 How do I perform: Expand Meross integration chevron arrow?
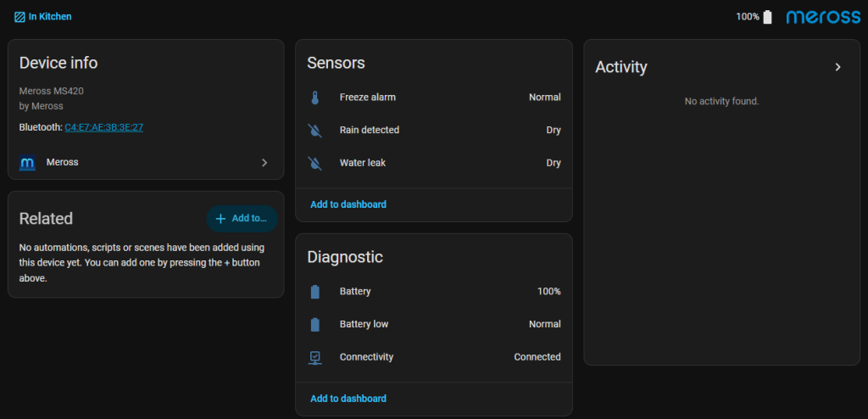coord(264,163)
